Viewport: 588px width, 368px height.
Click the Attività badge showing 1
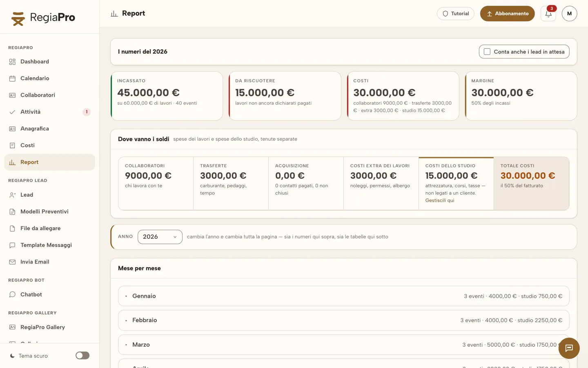pos(87,112)
